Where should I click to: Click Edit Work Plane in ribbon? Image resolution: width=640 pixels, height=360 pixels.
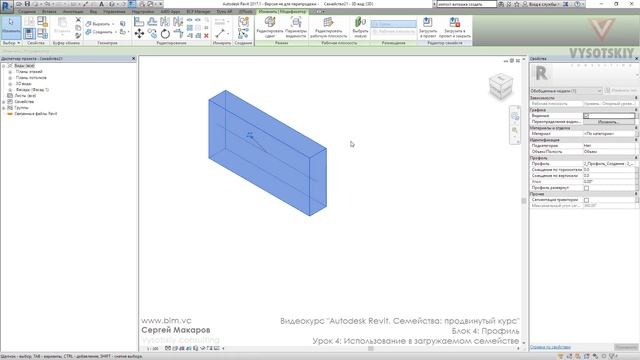tap(329, 27)
